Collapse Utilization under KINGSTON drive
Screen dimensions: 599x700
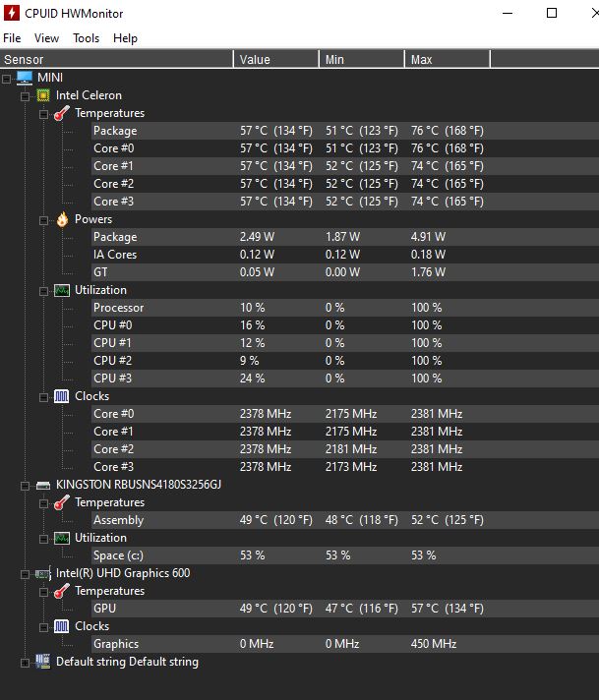44,539
